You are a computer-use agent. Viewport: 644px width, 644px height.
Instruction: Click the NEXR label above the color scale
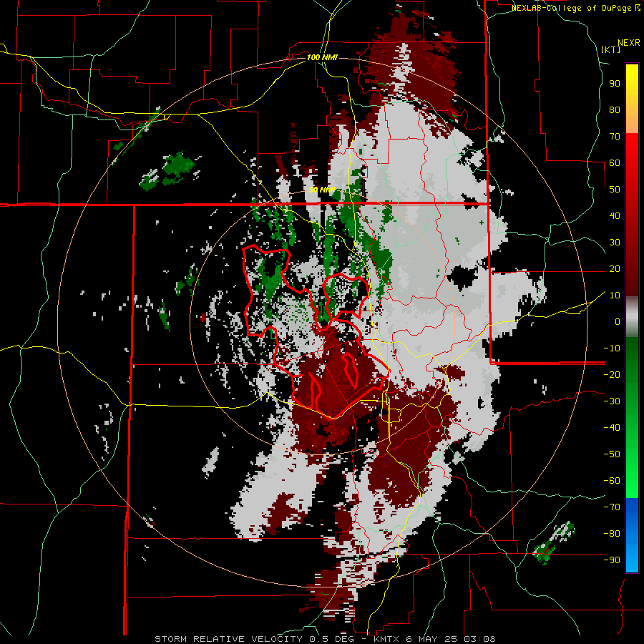pyautogui.click(x=629, y=43)
